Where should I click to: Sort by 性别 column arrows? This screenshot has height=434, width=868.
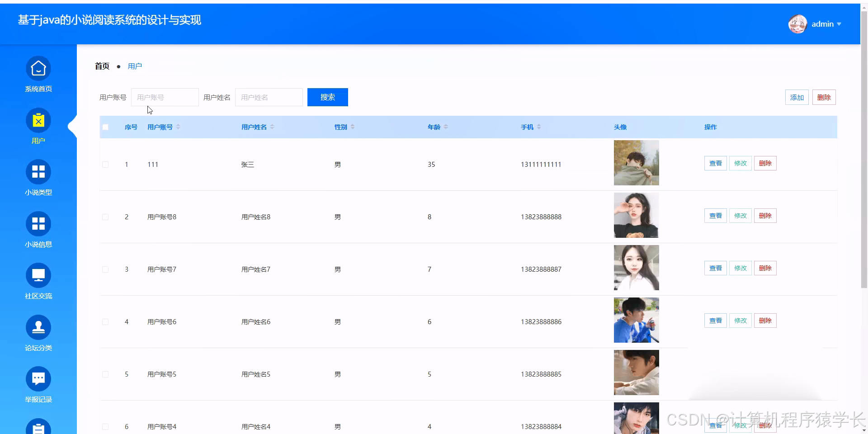click(353, 127)
